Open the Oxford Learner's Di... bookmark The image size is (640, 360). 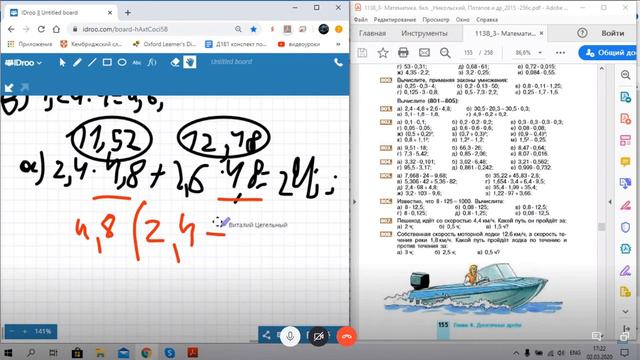[x=164, y=44]
